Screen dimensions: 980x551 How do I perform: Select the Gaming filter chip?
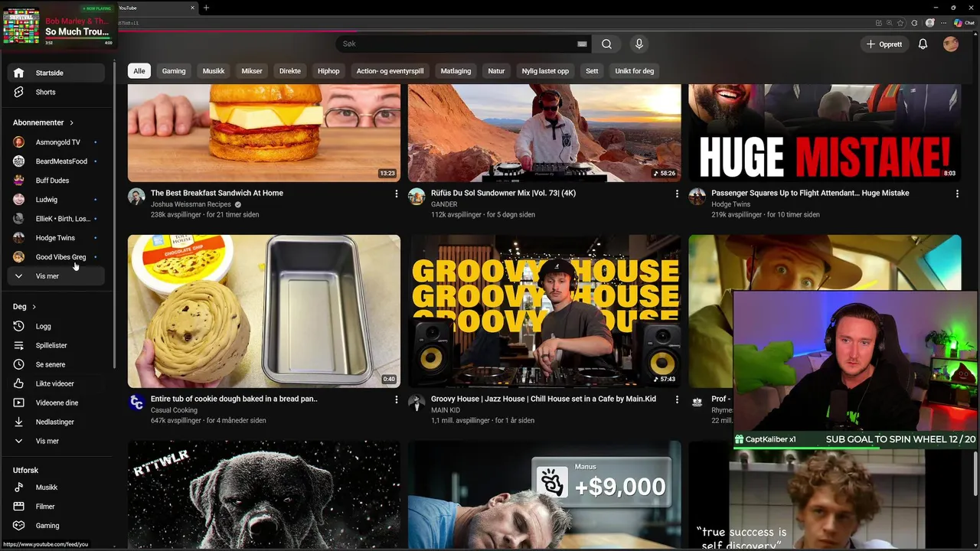pyautogui.click(x=174, y=71)
